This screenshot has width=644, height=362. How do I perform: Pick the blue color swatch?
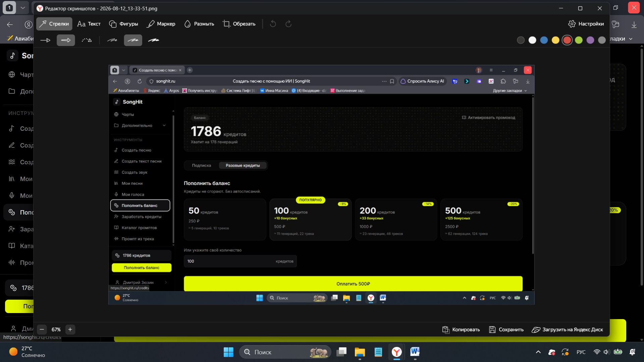pos(544,40)
